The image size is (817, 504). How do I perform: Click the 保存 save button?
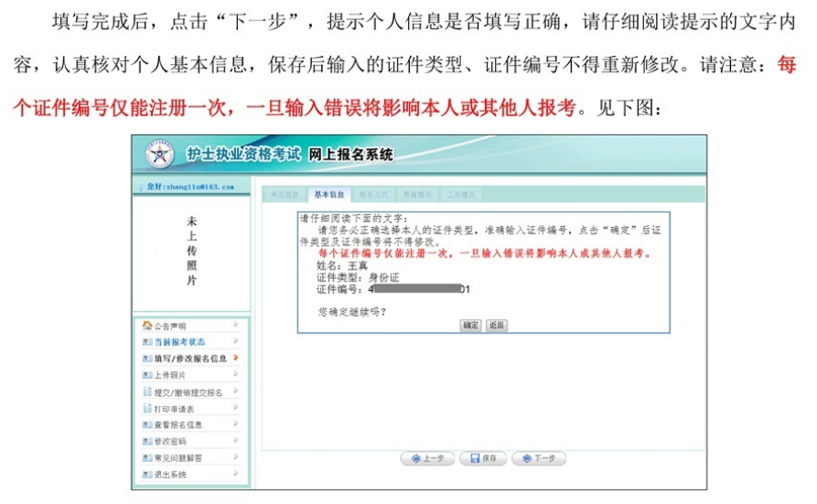tap(483, 458)
